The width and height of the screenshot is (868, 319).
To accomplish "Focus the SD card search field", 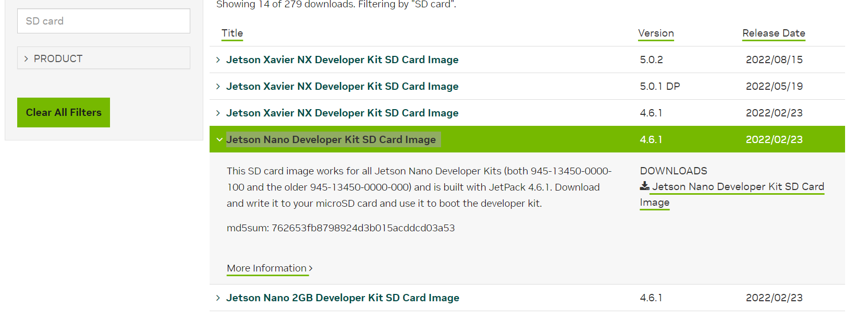I will tap(104, 21).
